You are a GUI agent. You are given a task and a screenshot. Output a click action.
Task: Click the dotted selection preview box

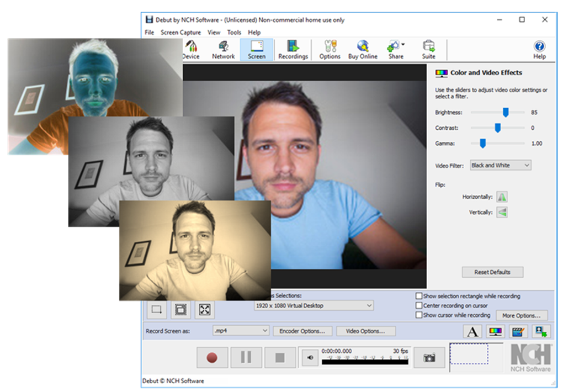pyautogui.click(x=469, y=354)
